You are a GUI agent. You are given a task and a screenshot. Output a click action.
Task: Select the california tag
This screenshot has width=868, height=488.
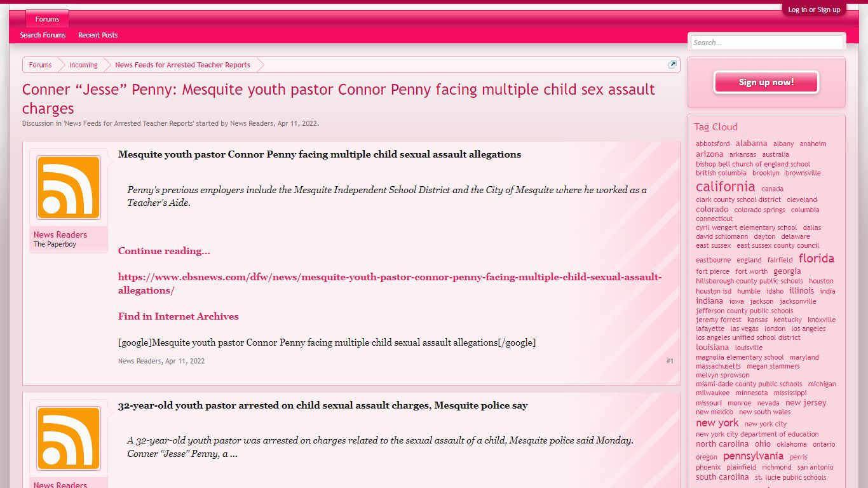point(726,187)
